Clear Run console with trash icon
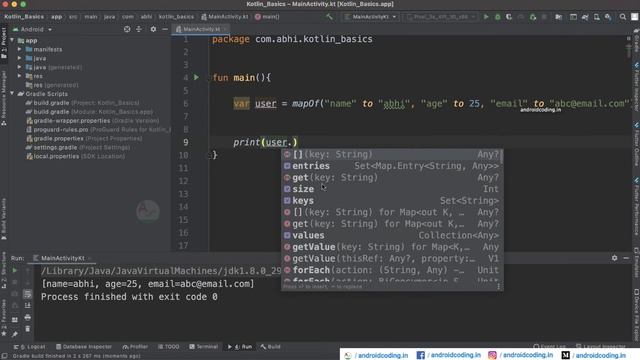The image size is (640, 360). pos(27,329)
